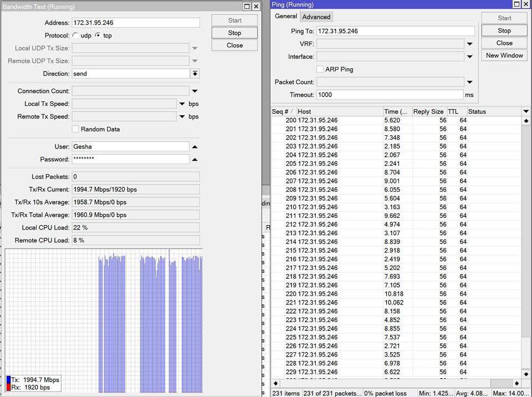Image resolution: width=532 pixels, height=397 pixels.
Task: Switch to the Advanced tab in Ping
Action: [316, 17]
